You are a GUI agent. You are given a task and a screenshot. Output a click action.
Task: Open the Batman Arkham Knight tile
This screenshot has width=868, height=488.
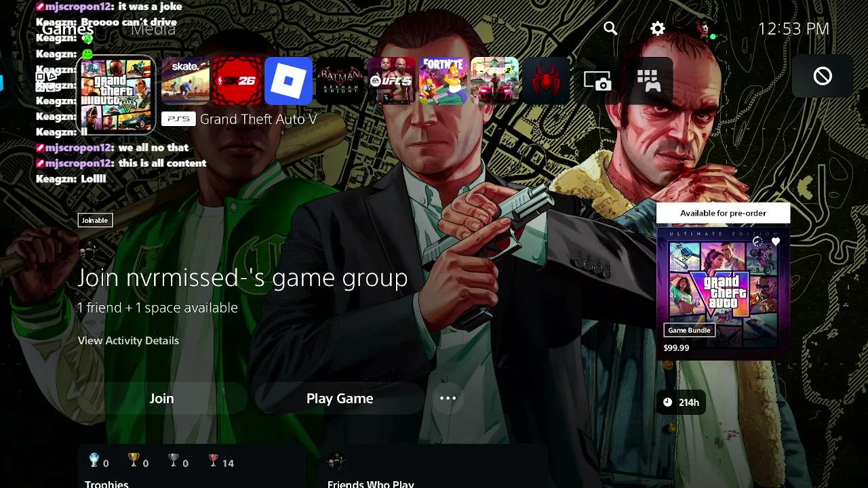(x=340, y=81)
